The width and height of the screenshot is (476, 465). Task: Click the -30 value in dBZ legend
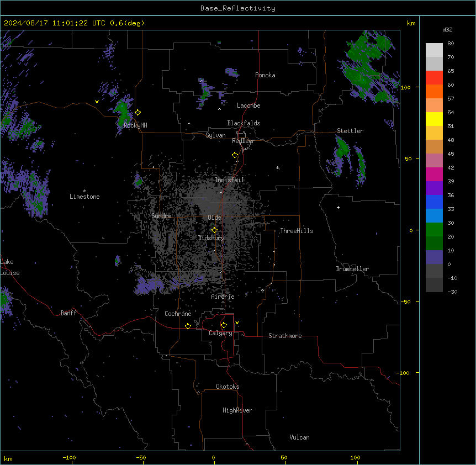452,292
